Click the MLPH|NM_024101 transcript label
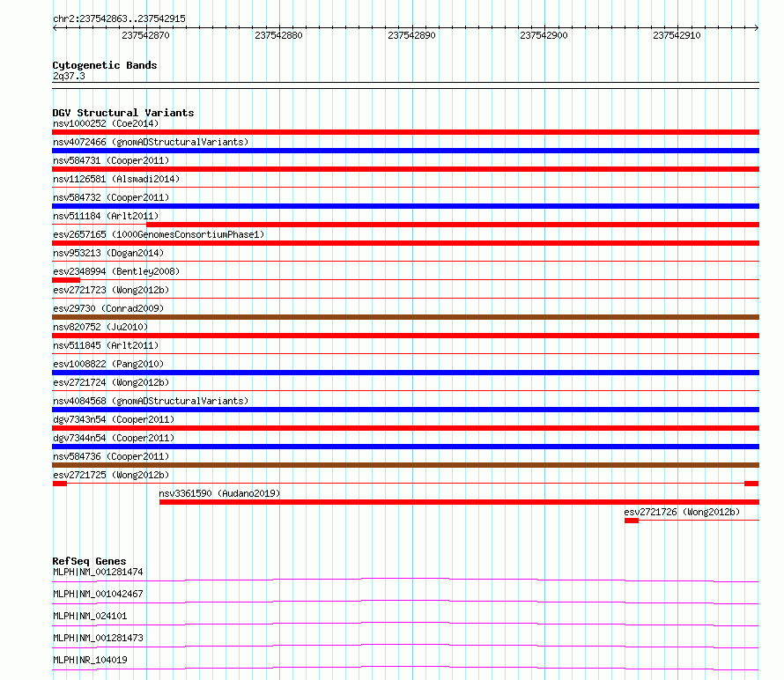The height and width of the screenshot is (680, 784). (x=90, y=616)
